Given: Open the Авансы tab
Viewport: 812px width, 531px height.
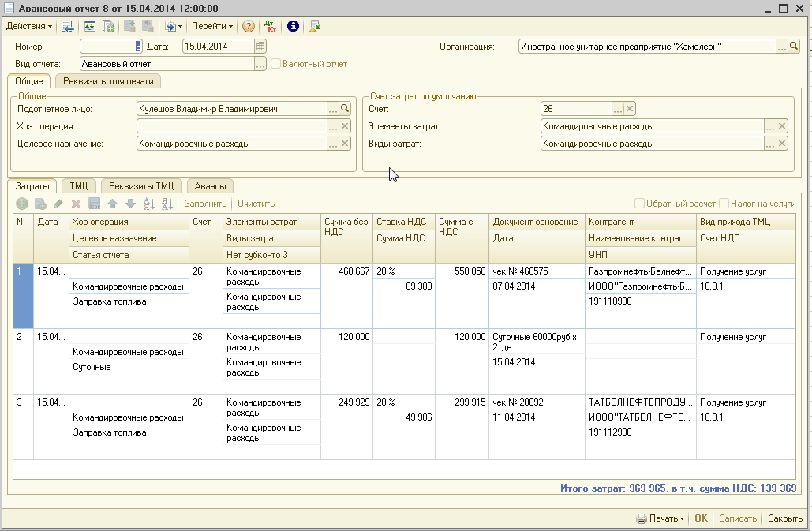Looking at the screenshot, I should (x=211, y=185).
